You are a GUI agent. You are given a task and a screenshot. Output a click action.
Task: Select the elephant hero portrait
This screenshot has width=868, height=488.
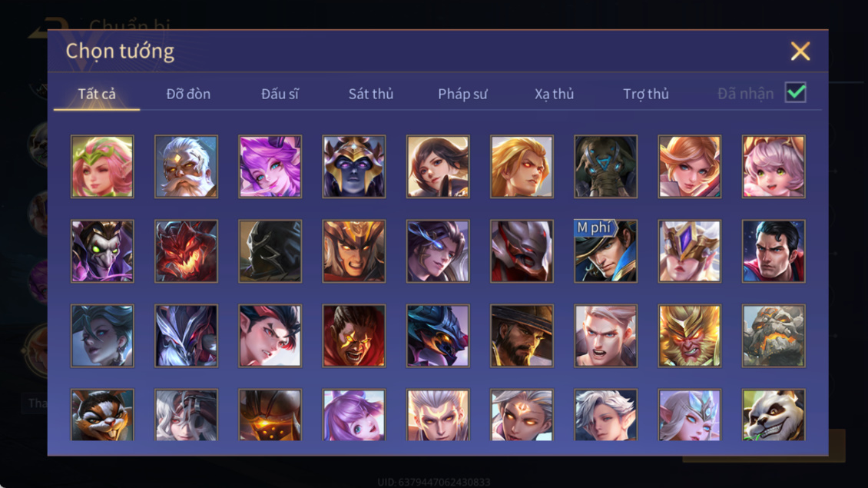click(605, 167)
